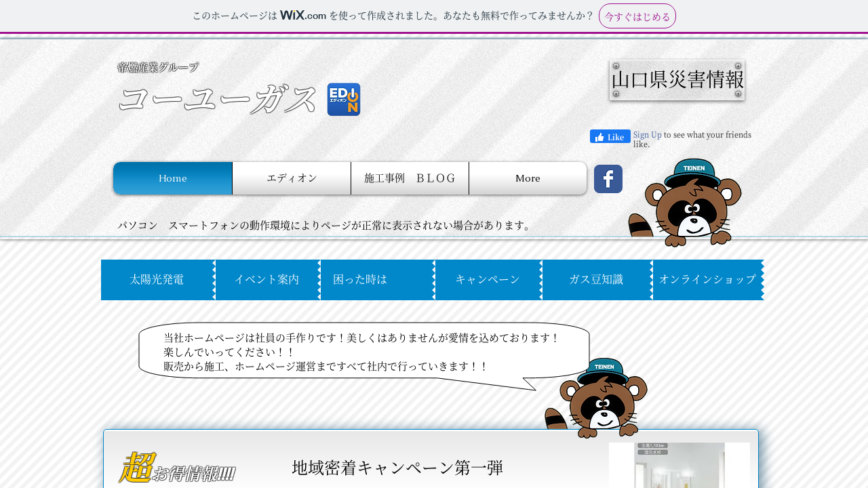Select the キャンペーン tab
The image size is (868, 488).
coord(487,279)
